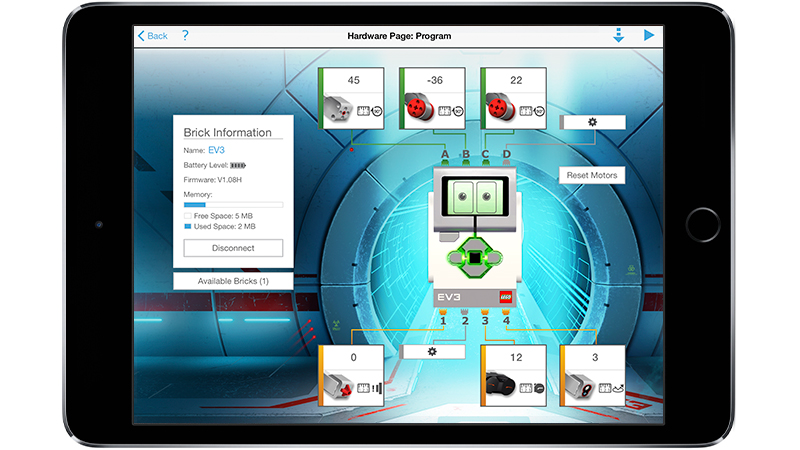This screenshot has width=800, height=450.
Task: Click the port B label
Action: [466, 154]
